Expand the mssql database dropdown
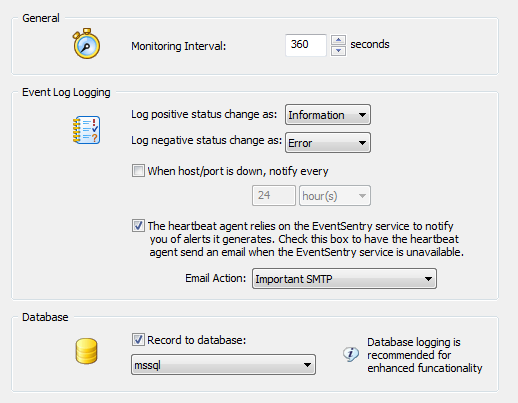 coord(223,365)
